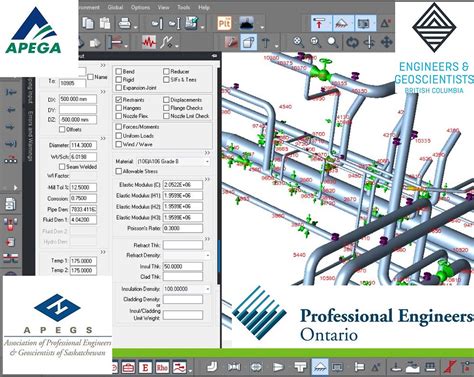474x377 pixels.
Task: Click the Diameter input field
Action: click(83, 145)
